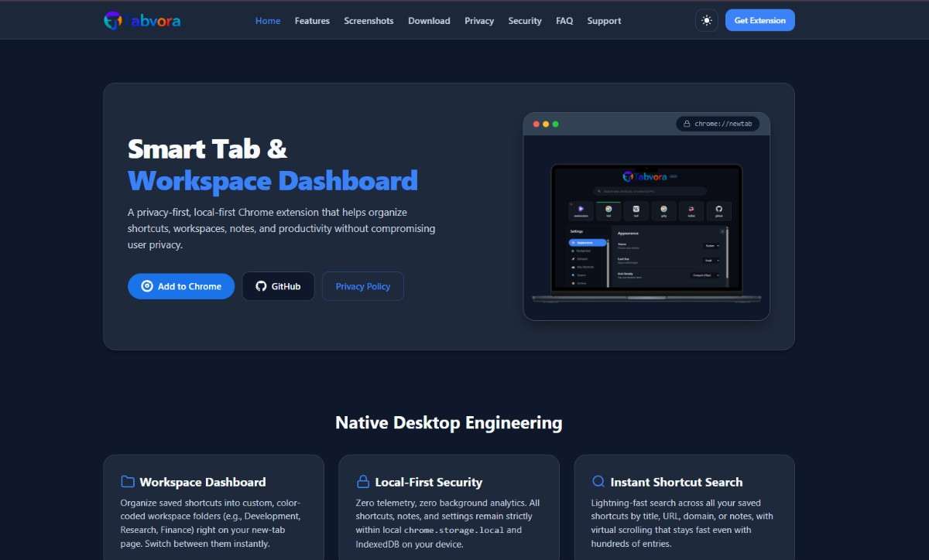Click the 'Instant Shortcut Search' card title
The height and width of the screenshot is (560, 929).
coord(677,482)
